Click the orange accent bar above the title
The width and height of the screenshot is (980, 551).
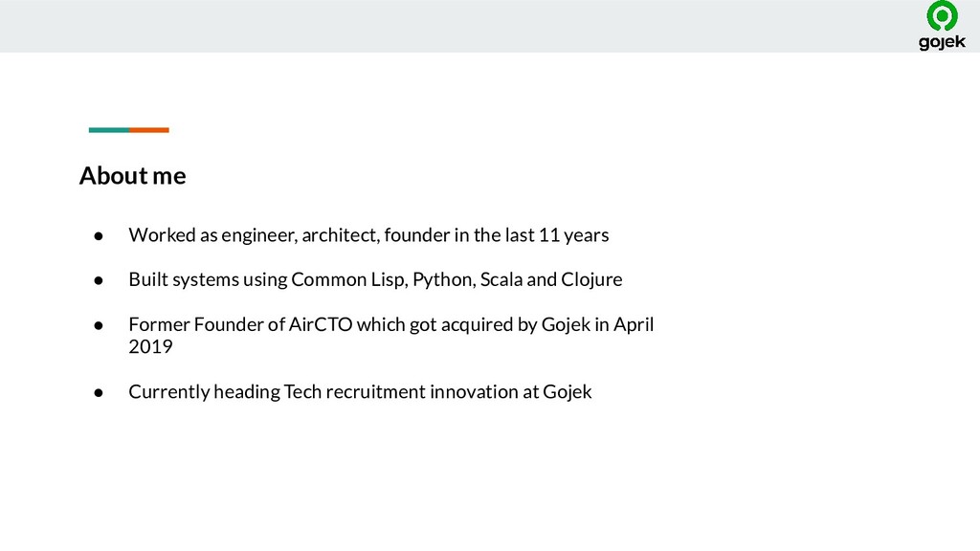[x=149, y=130]
